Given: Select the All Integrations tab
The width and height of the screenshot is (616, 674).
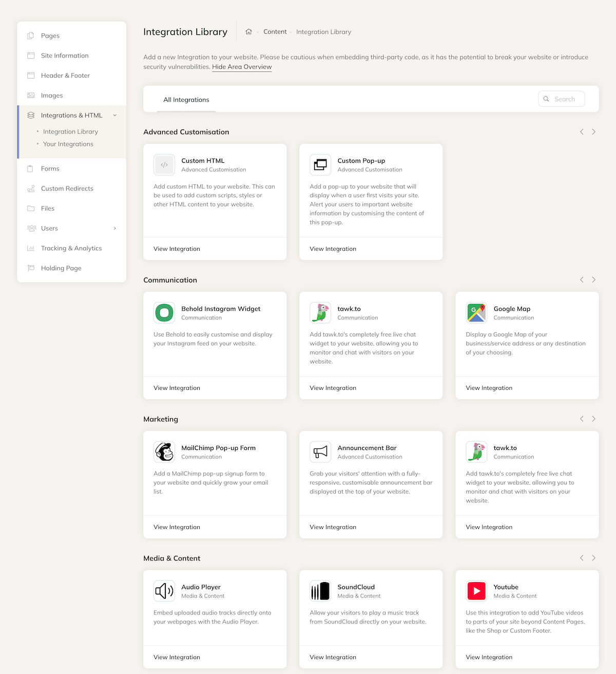Looking at the screenshot, I should (186, 100).
